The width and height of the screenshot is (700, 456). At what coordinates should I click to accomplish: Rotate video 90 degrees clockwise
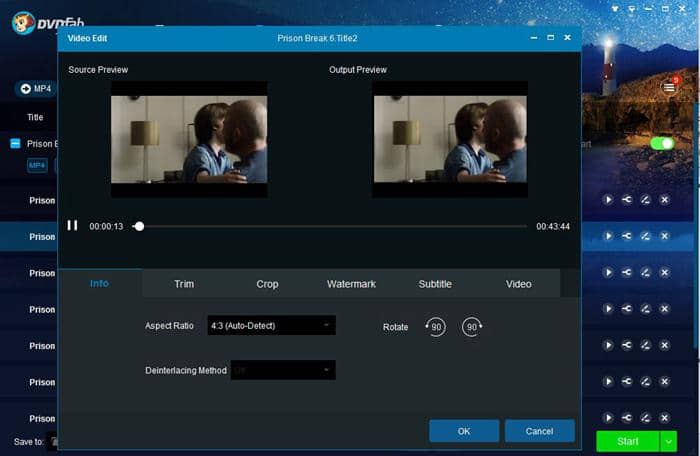pyautogui.click(x=472, y=327)
